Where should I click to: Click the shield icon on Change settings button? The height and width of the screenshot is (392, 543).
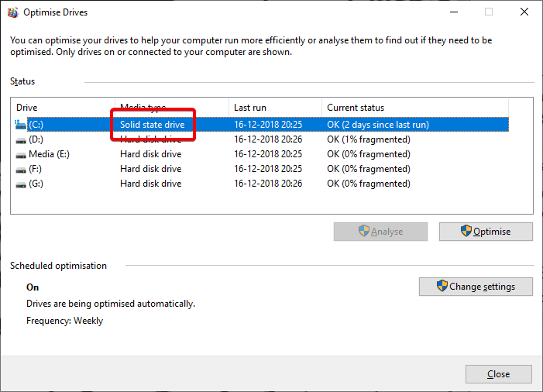coord(442,286)
